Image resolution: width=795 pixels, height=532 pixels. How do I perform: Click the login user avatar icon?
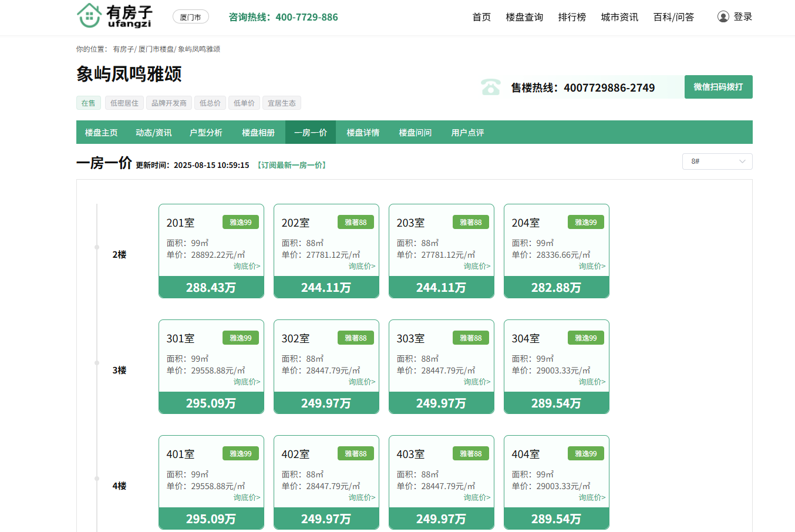pos(723,17)
